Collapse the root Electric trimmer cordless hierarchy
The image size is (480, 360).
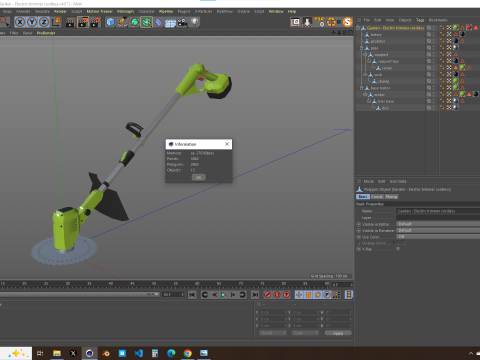coord(358,28)
